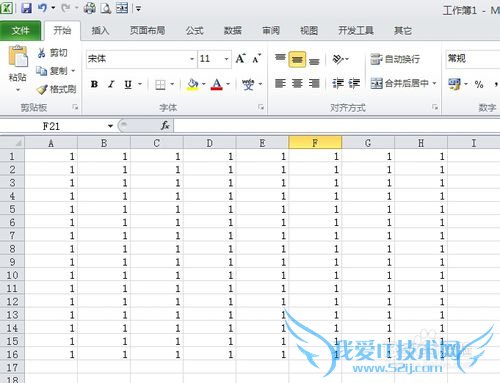Click the select all corner button
The image size is (500, 383).
coord(12,143)
